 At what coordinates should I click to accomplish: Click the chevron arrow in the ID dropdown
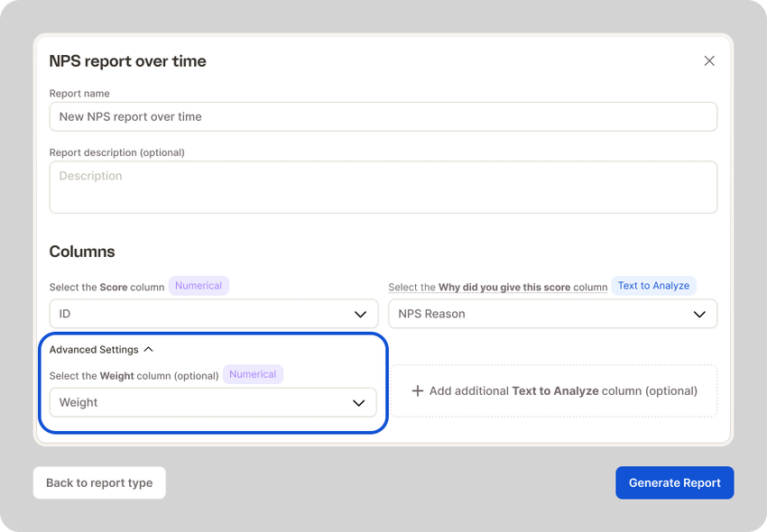[x=359, y=314]
